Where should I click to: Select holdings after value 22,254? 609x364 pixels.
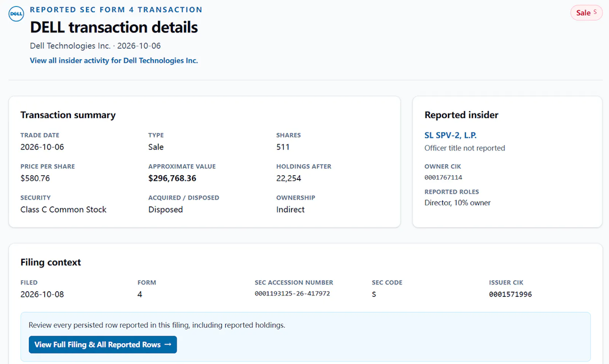click(289, 178)
